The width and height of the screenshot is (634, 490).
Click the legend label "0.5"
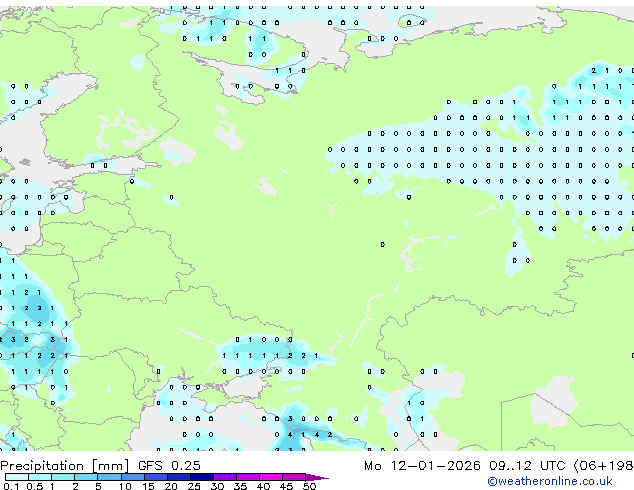coord(34,486)
